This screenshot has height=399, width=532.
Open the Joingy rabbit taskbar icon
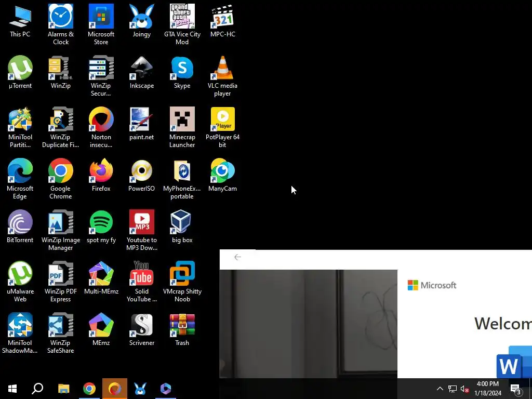pos(140,389)
